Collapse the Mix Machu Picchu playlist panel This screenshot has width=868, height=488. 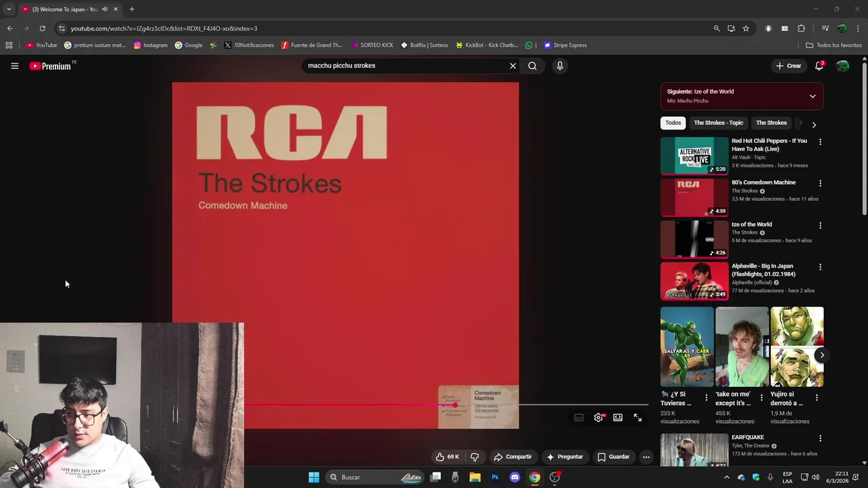(812, 96)
